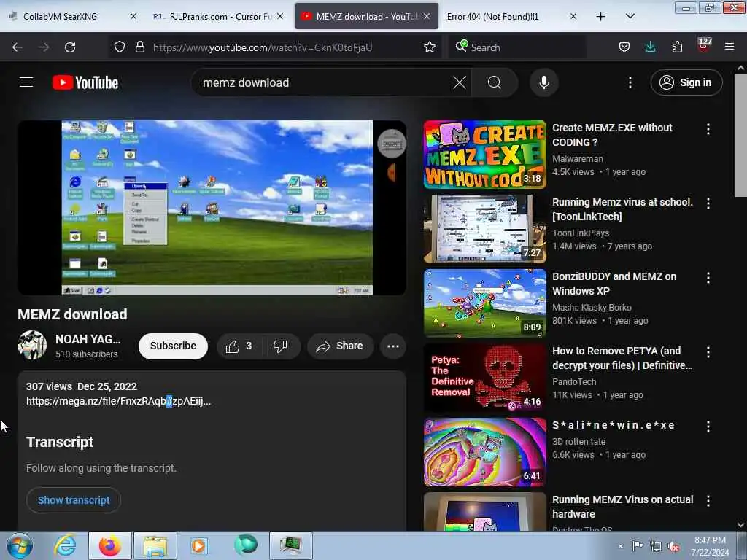Play the MEMZ download video player
The width and height of the screenshot is (747, 560).
(x=212, y=208)
